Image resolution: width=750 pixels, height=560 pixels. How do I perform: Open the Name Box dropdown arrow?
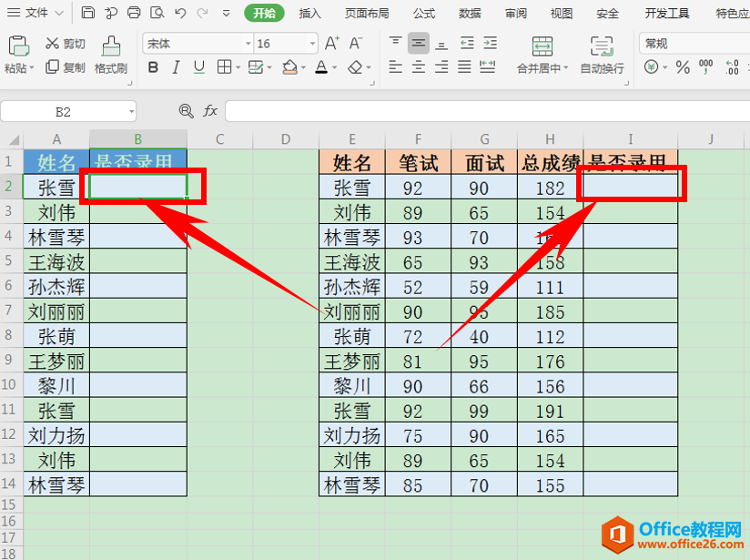point(131,112)
